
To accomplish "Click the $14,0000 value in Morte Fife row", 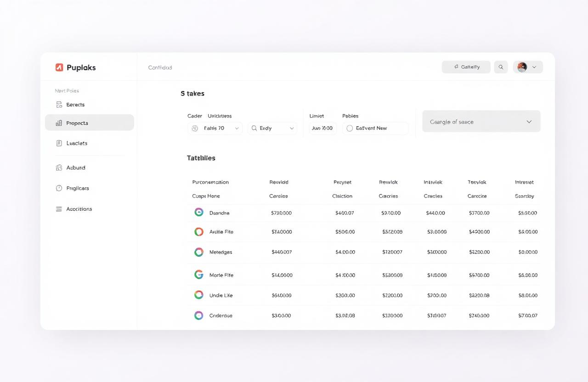I will [x=282, y=275].
